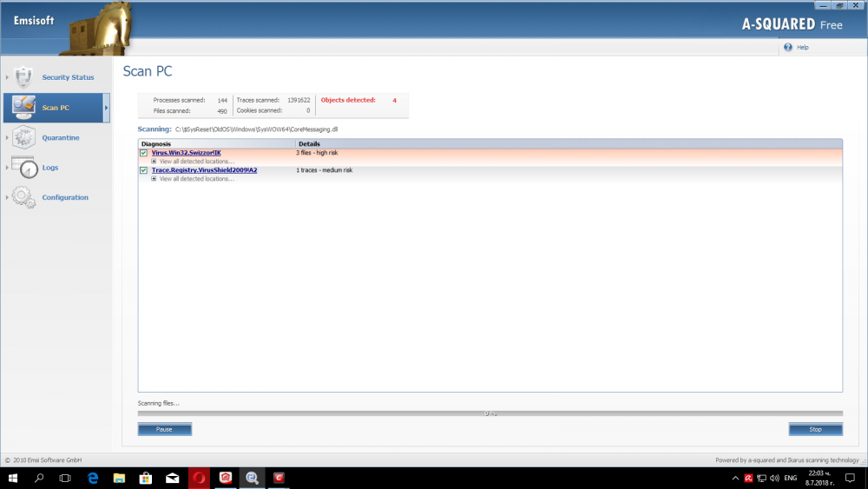The width and height of the screenshot is (868, 489).
Task: Click 'Traces scanned:' value 1391622
Action: (299, 100)
